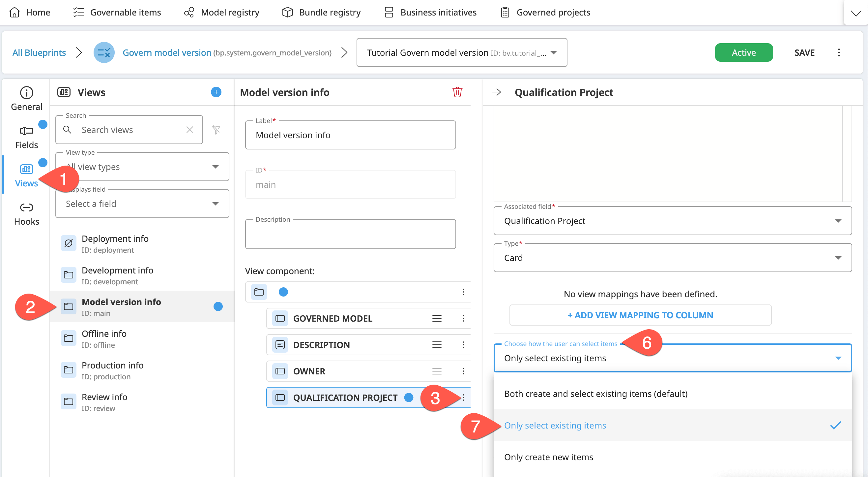Collapse Qualification Project panel arrow
The width and height of the screenshot is (868, 477).
click(496, 92)
